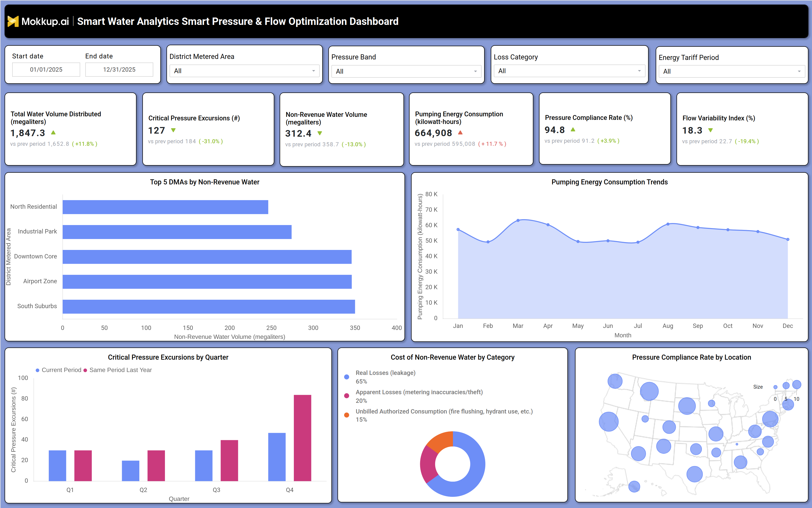812x508 pixels.
Task: Click the down arrow beside 127 excursions
Action: click(174, 130)
